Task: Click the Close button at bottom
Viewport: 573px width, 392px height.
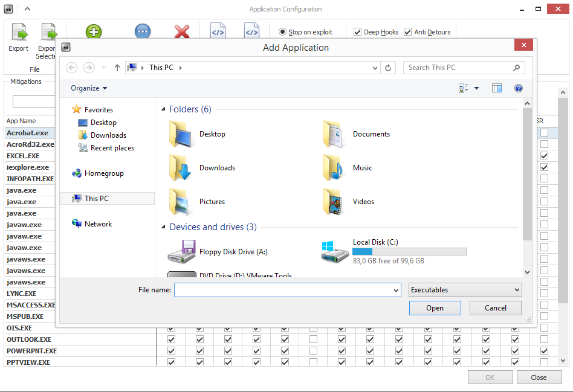Action: point(539,378)
